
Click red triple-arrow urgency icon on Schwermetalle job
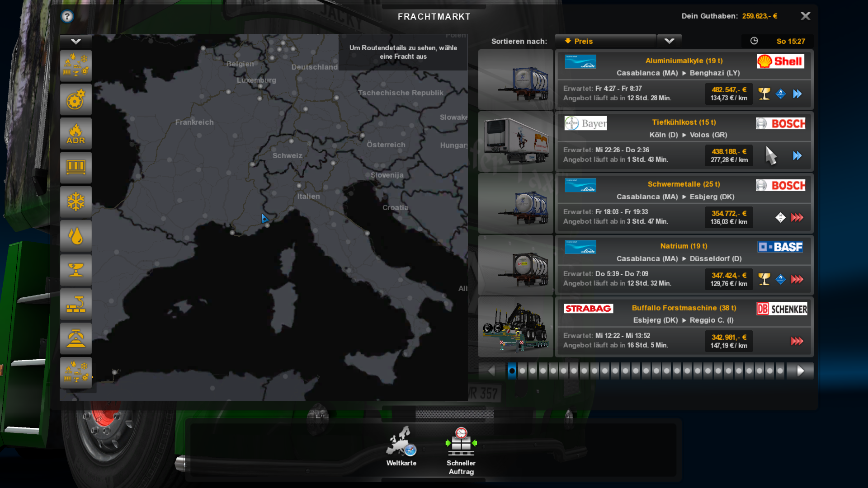pyautogui.click(x=797, y=218)
